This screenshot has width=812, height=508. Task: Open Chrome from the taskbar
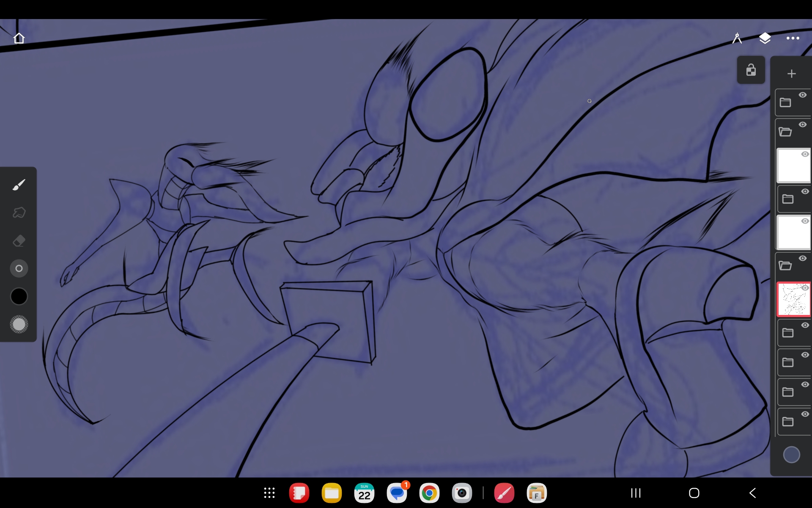tap(429, 493)
